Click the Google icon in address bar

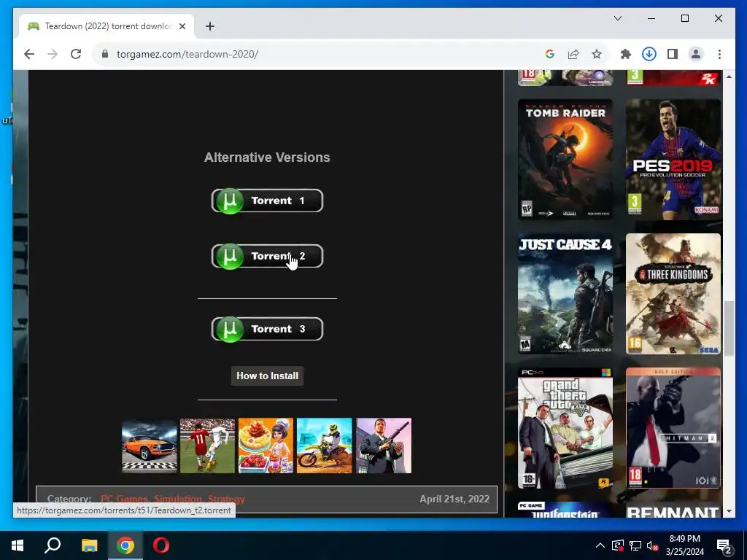[550, 54]
